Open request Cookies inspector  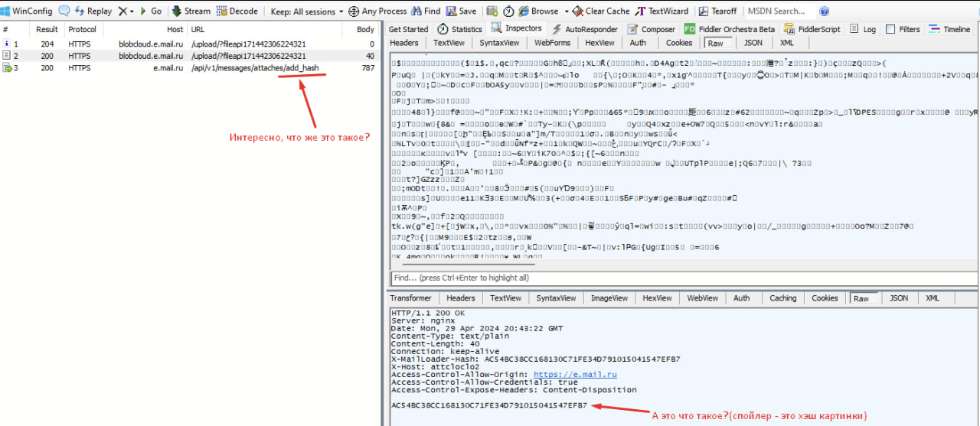pos(679,43)
